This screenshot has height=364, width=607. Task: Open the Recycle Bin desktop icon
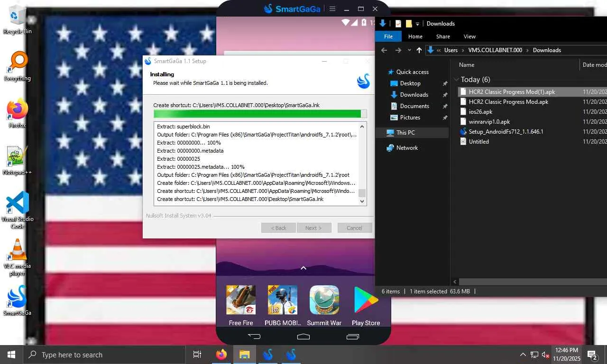(x=17, y=20)
